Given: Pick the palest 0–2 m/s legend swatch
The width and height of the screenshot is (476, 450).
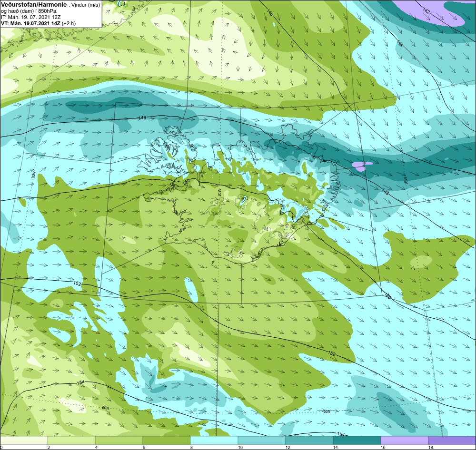Looking at the screenshot, I should pyautogui.click(x=24, y=440).
